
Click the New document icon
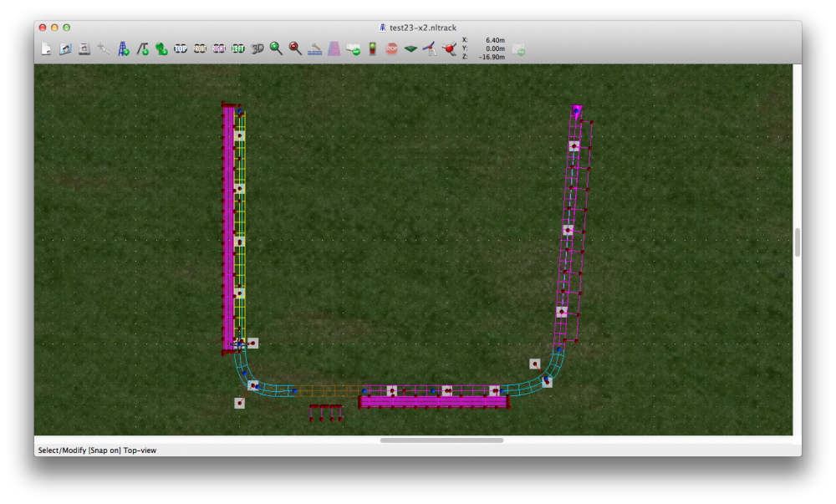[x=47, y=49]
